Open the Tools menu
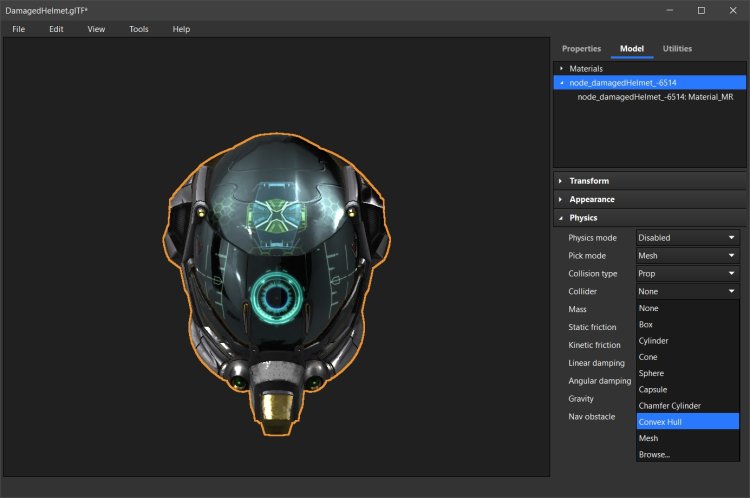The height and width of the screenshot is (498, 750). (138, 29)
